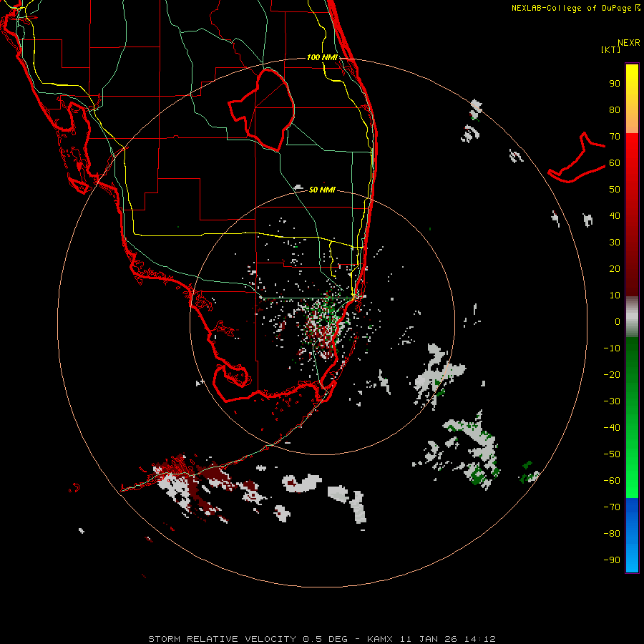644x644 pixels.
Task: Click the NEXR label above the scale
Action: point(628,43)
